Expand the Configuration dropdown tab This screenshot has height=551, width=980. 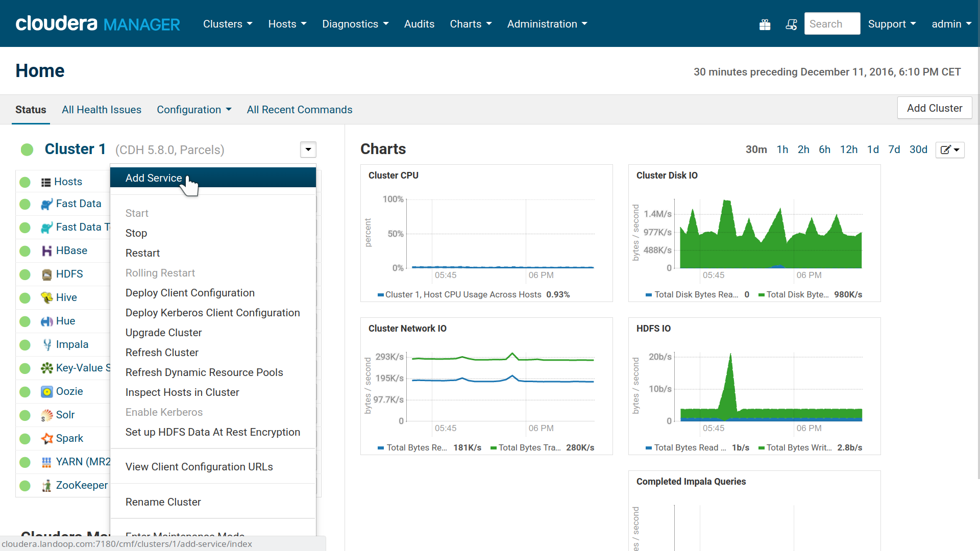pos(194,110)
